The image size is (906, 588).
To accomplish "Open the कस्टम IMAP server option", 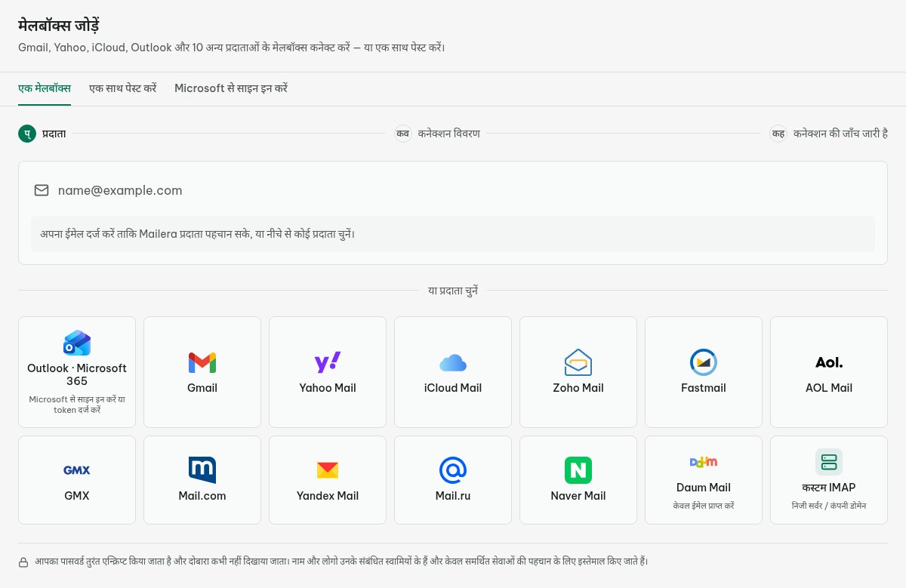I will click(829, 480).
